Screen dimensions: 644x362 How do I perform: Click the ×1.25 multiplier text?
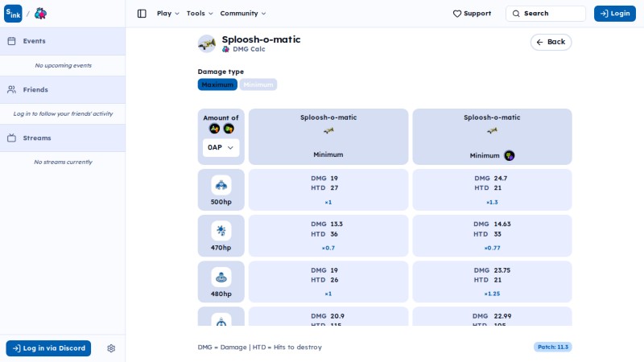click(492, 294)
